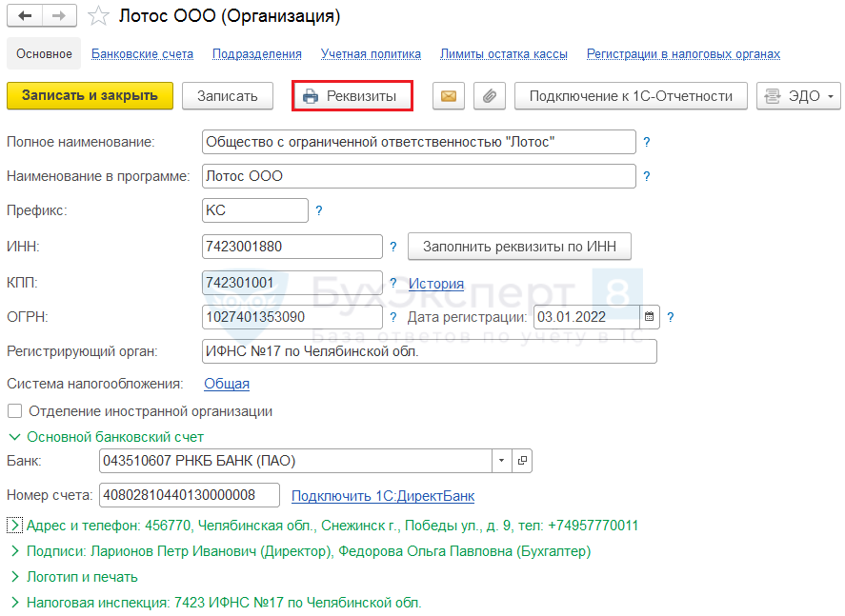Add organization to favorites with star icon
Image resolution: width=845 pixels, height=616 pixels.
[x=98, y=15]
